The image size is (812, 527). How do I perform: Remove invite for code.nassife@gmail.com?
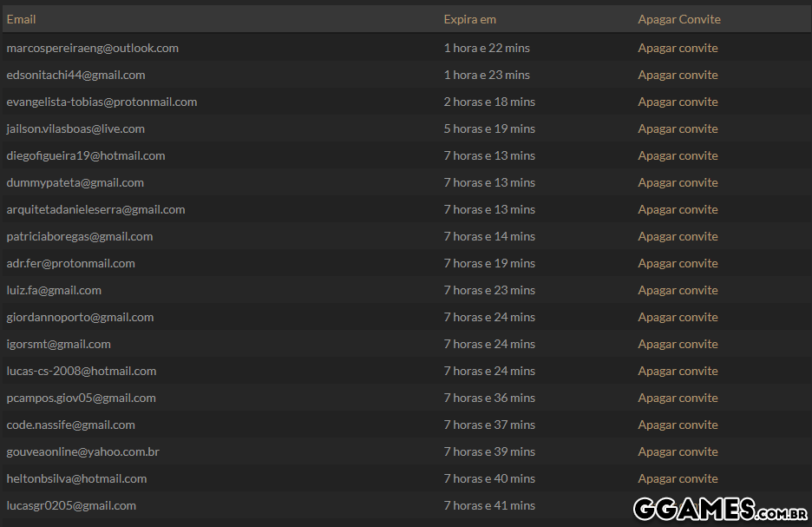point(678,425)
